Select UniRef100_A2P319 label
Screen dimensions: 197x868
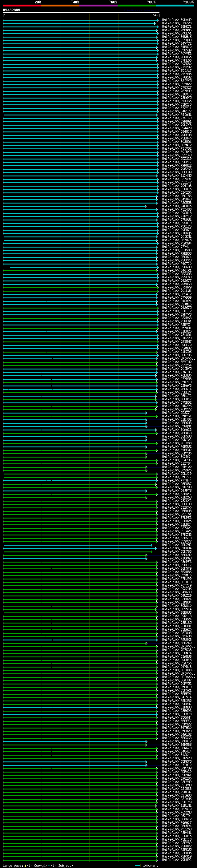tap(176, 856)
